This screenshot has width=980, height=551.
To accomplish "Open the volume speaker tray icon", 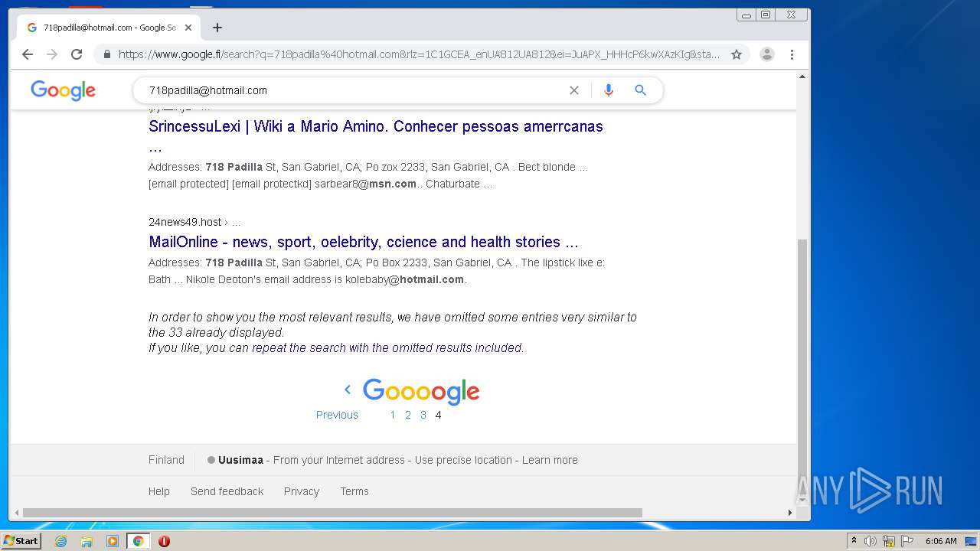I will 871,541.
